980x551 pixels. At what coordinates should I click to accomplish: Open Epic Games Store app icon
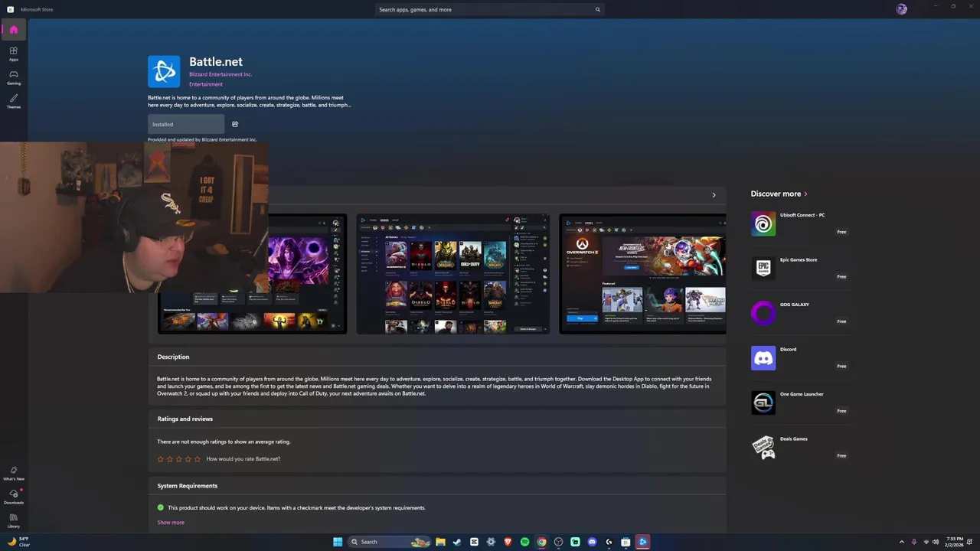click(763, 268)
